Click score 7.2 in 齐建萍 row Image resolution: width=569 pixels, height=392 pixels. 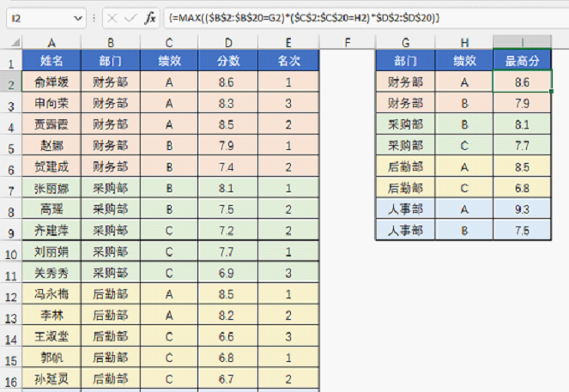click(228, 230)
